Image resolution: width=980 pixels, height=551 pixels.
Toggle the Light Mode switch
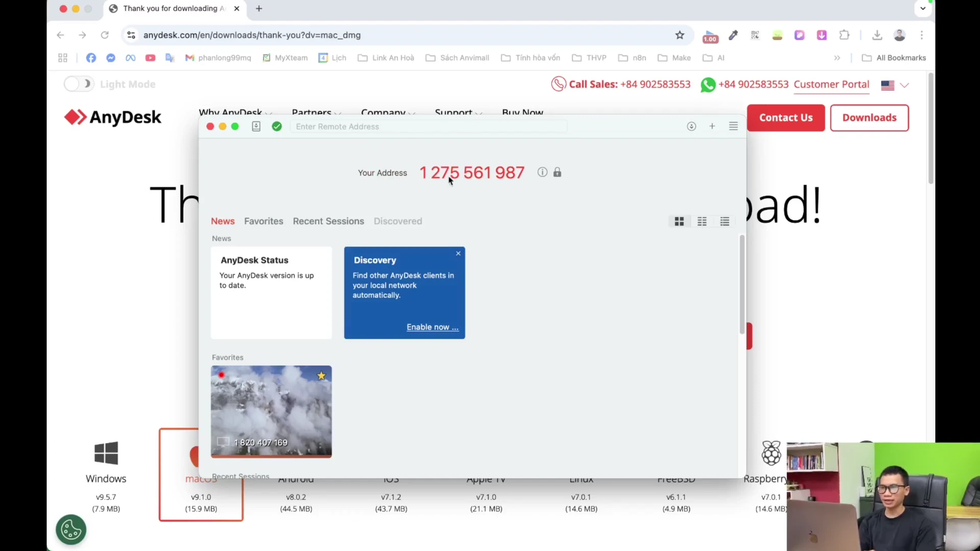(x=79, y=84)
